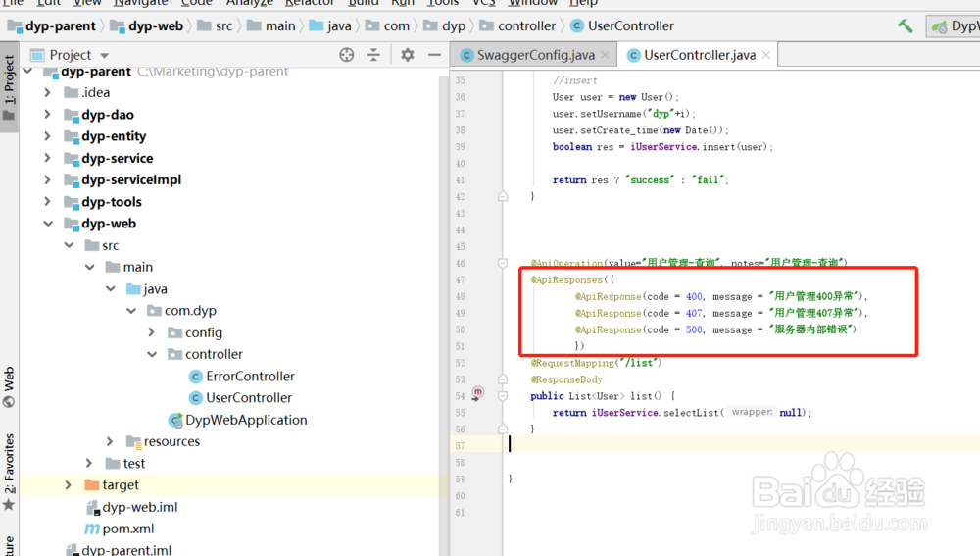Screen dimensions: 980x556
Task: Collapse the controller package
Action: 151,354
